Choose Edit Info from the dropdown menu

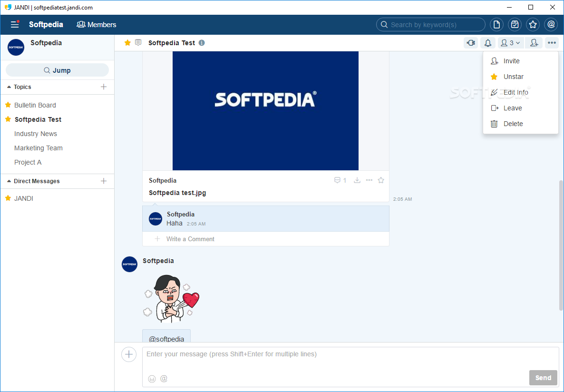point(520,92)
